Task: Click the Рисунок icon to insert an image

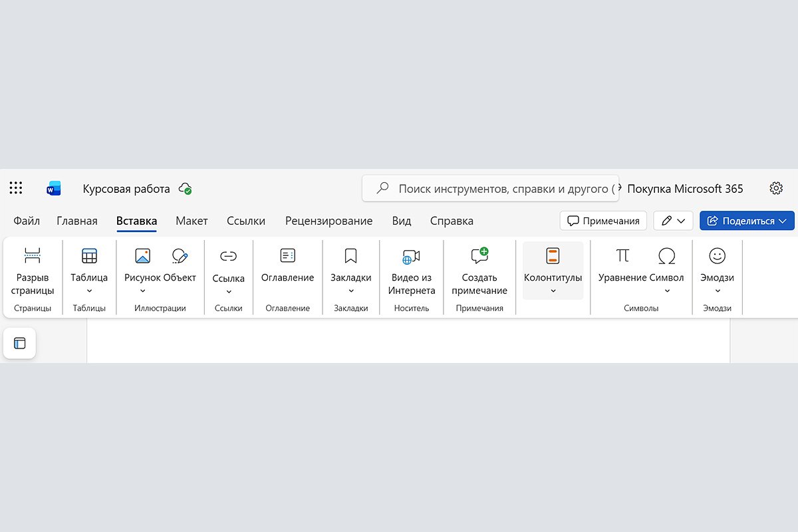Action: coord(142,255)
